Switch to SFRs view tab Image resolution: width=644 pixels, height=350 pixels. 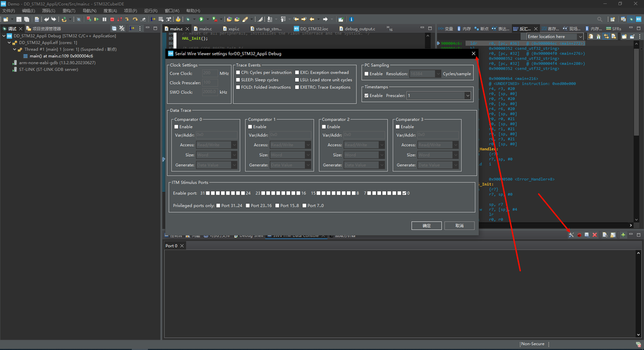(x=613, y=29)
